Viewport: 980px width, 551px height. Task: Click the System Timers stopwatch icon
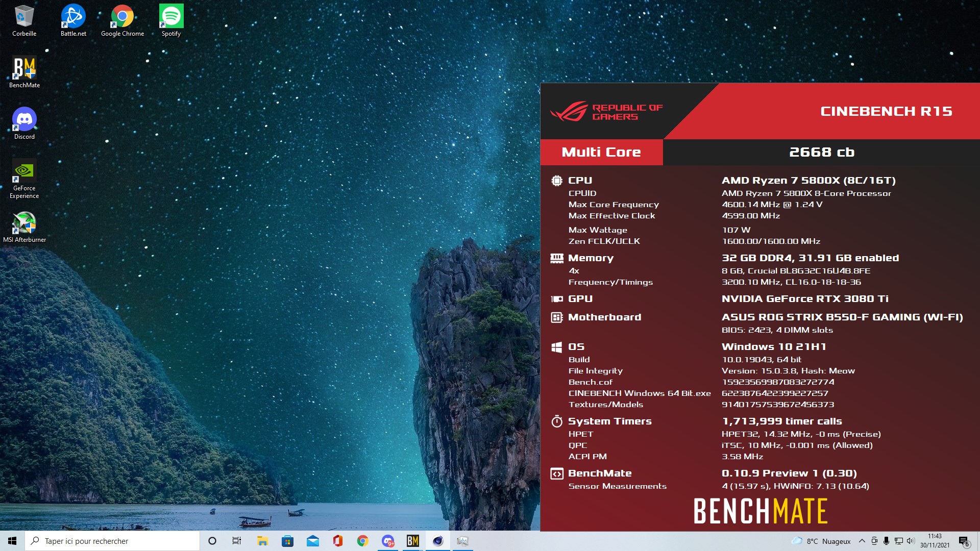[x=556, y=421]
